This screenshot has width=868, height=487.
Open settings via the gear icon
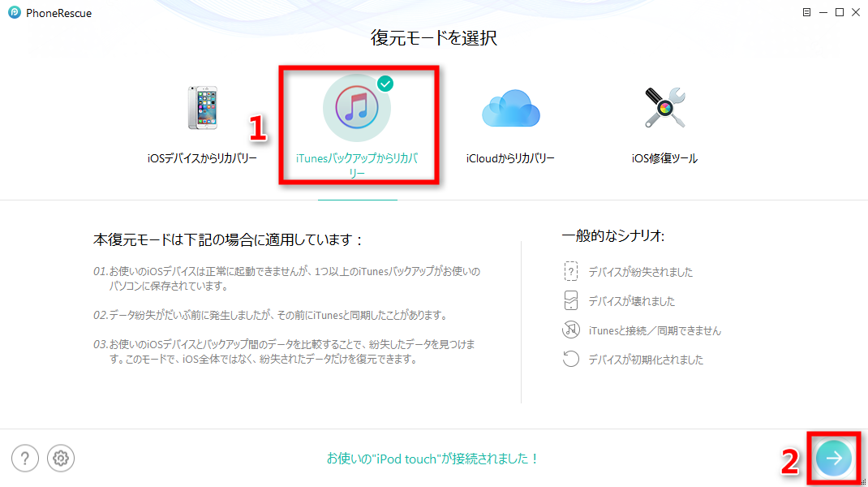(60, 459)
